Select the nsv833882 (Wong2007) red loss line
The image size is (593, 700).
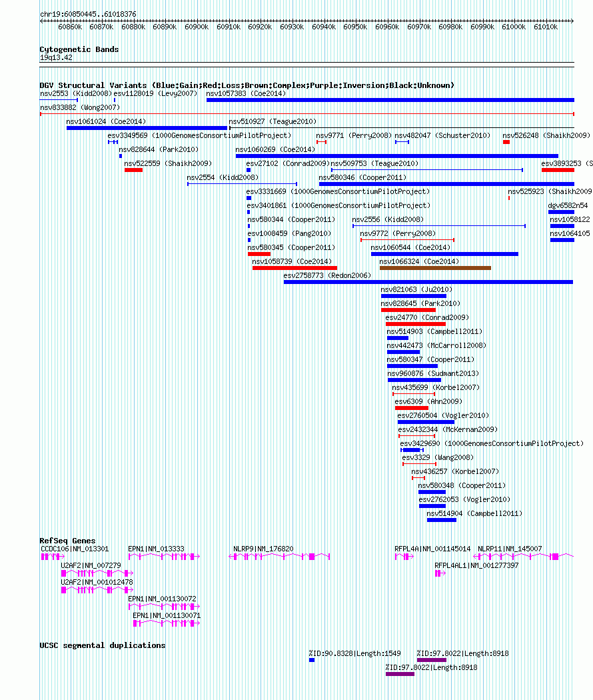pyautogui.click(x=307, y=114)
